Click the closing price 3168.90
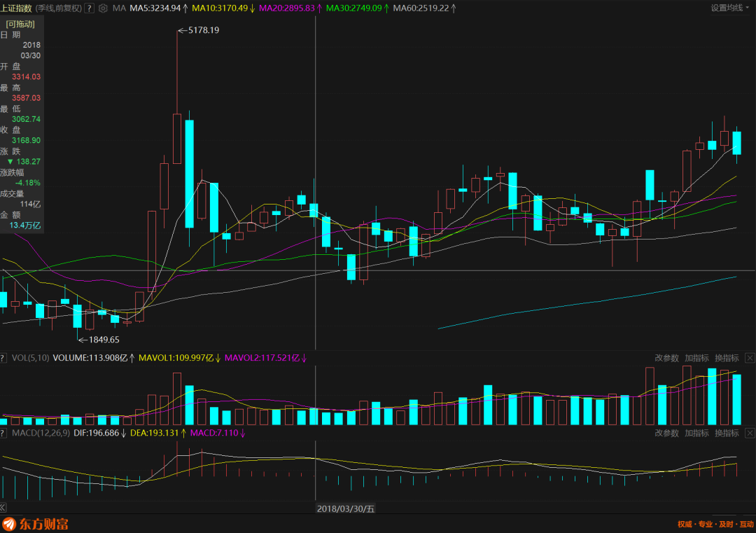The height and width of the screenshot is (533, 756). [x=26, y=140]
